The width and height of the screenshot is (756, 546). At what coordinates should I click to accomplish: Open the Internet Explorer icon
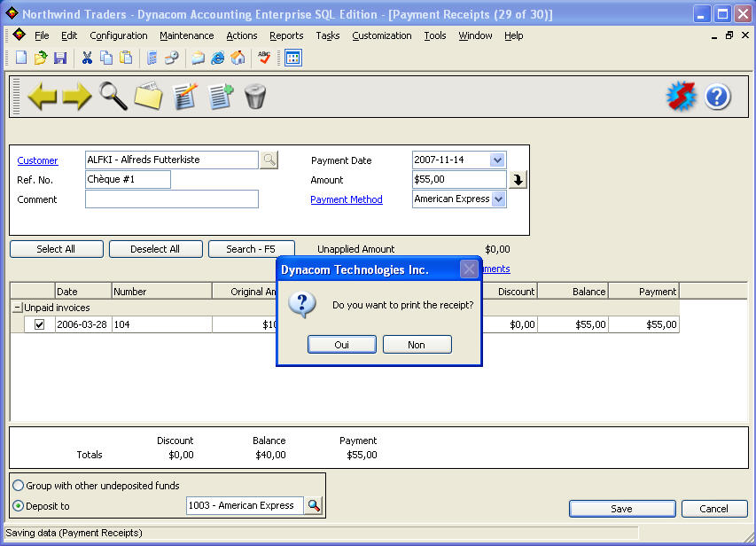coord(218,58)
